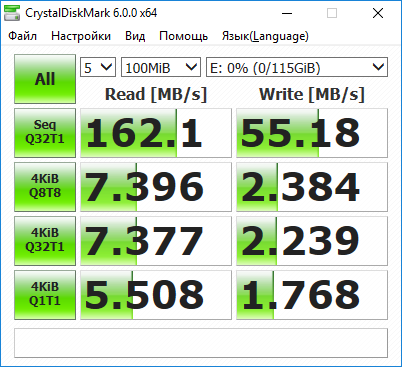Run all benchmarks with the All button

(x=45, y=79)
